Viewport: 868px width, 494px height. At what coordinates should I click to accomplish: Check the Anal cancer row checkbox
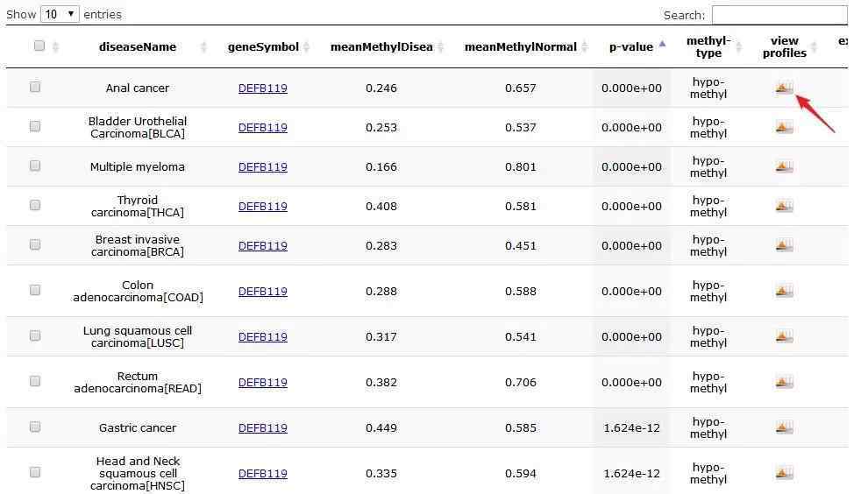pyautogui.click(x=35, y=87)
